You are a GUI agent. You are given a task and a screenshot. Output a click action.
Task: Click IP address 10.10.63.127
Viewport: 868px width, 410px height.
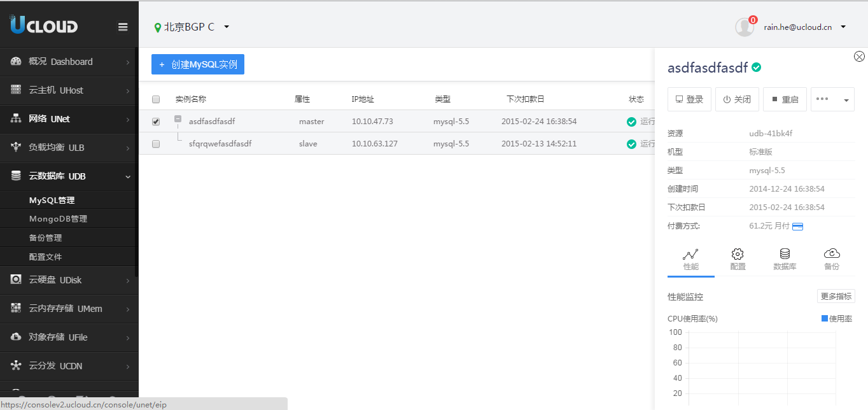pyautogui.click(x=375, y=144)
